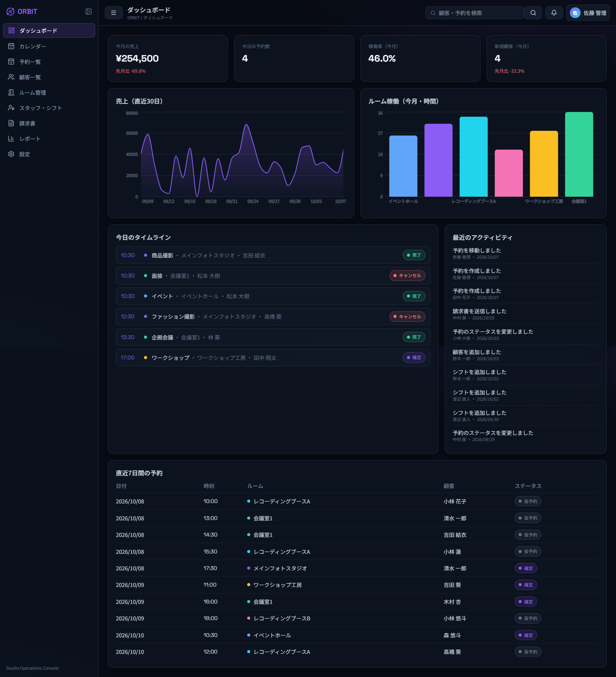Screen dimensions: 616x677
Task: Click the 今月の売上 ¥254,500 card
Action: pyautogui.click(x=168, y=59)
